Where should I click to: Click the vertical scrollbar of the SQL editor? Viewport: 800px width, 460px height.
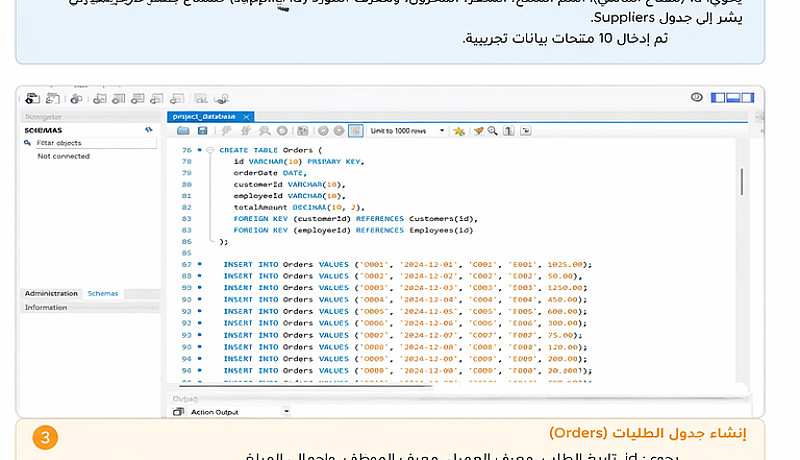tap(741, 181)
